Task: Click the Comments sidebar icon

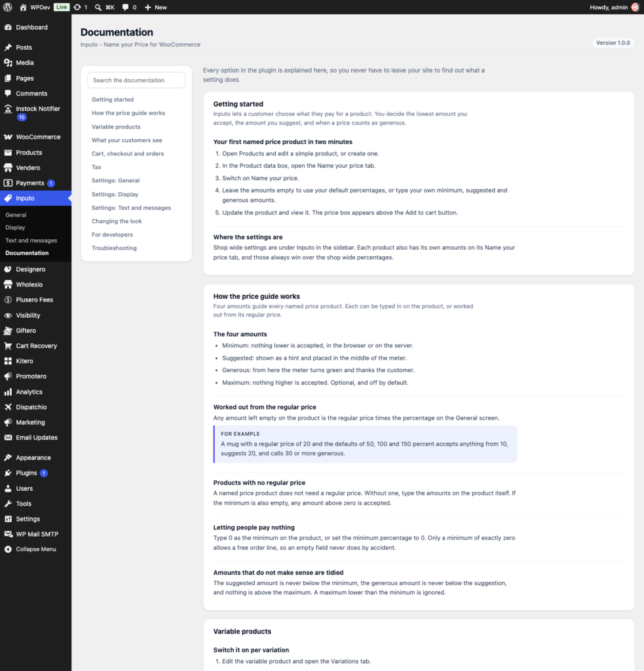Action: pos(8,93)
